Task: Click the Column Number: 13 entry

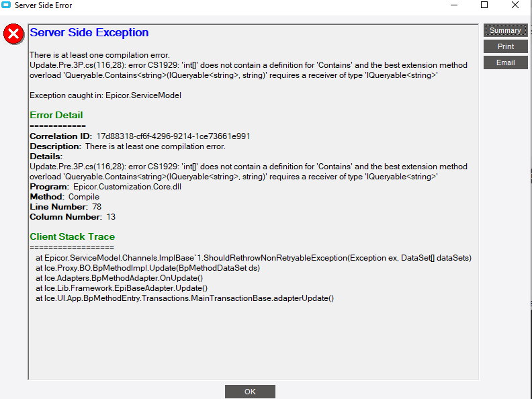Action: pos(73,217)
